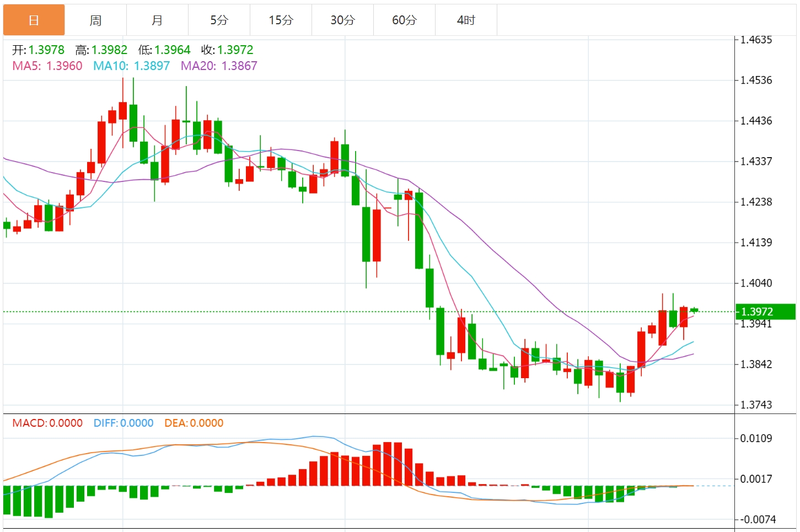Click the 1.4040 price axis label
Image resolution: width=800 pixels, height=532 pixels.
[x=756, y=283]
